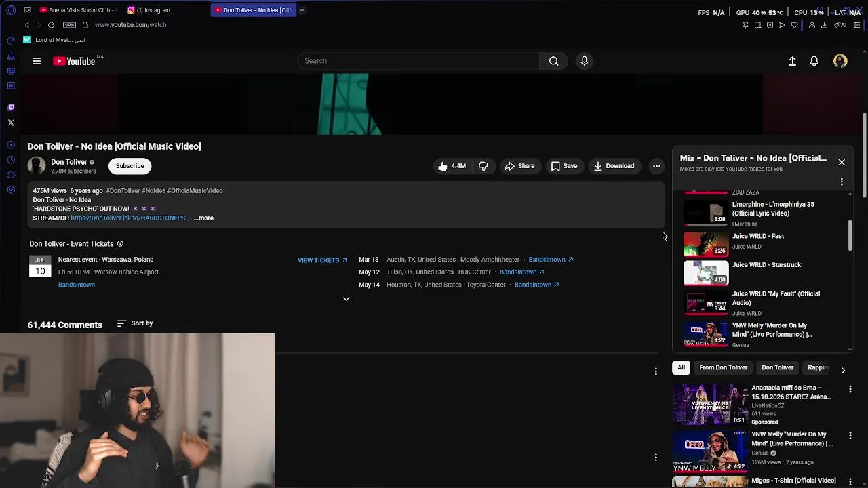Open X (Twitter) panel in sidebar

point(11,123)
